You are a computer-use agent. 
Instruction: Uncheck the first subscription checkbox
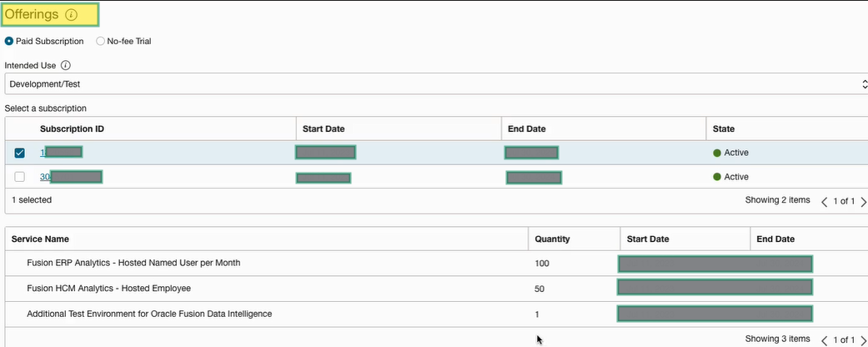tap(20, 153)
